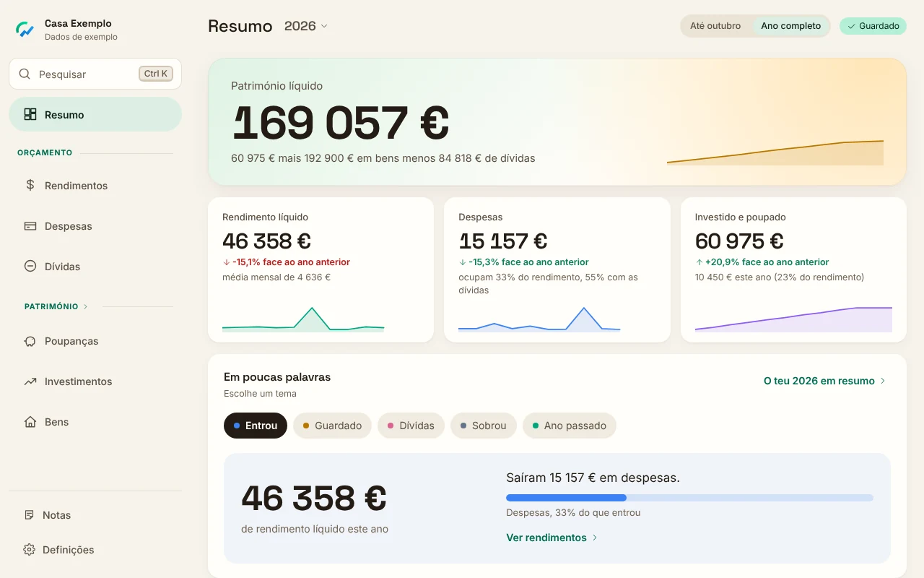Click the Notas notepad icon
924x578 pixels.
(29, 515)
